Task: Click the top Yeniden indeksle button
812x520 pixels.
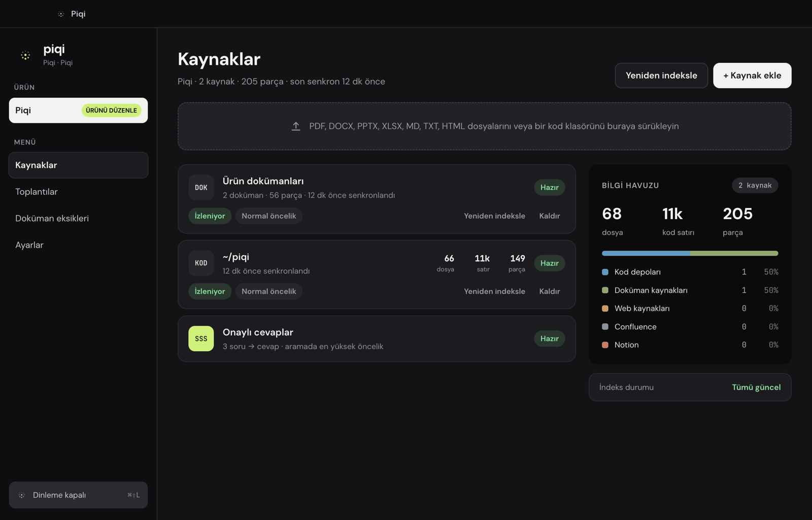Action: (661, 76)
